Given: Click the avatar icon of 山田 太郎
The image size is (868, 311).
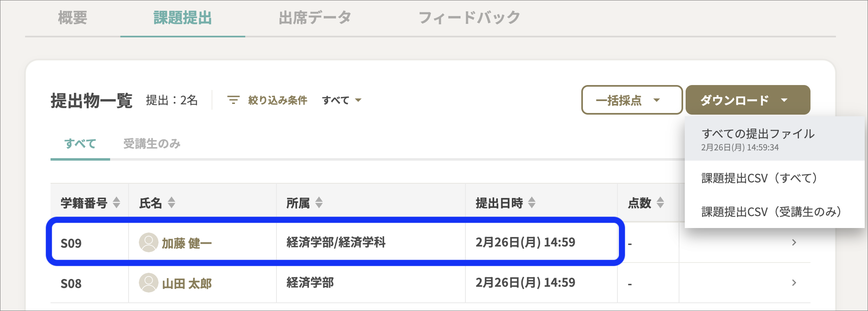Looking at the screenshot, I should (148, 283).
